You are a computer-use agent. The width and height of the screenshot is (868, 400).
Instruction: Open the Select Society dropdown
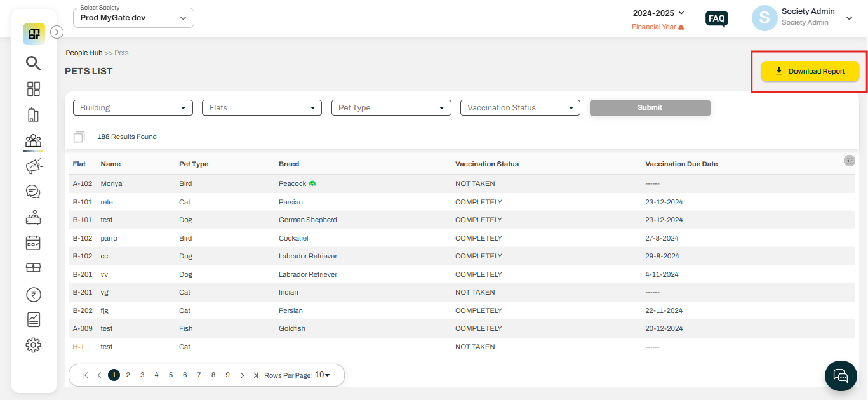coord(133,18)
